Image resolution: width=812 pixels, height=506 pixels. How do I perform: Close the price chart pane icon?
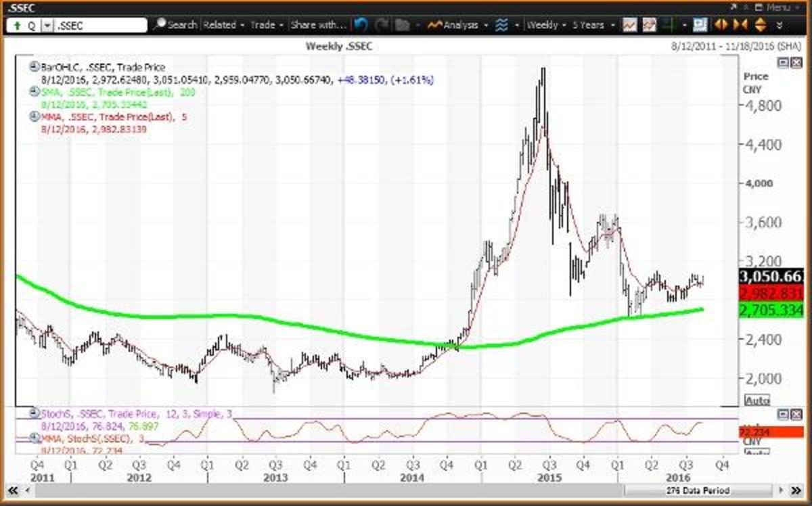tap(795, 62)
